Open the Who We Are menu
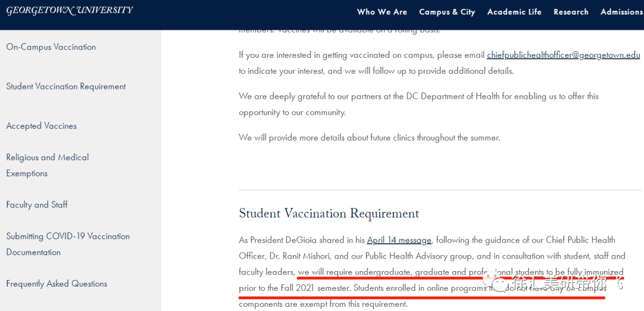 (382, 12)
